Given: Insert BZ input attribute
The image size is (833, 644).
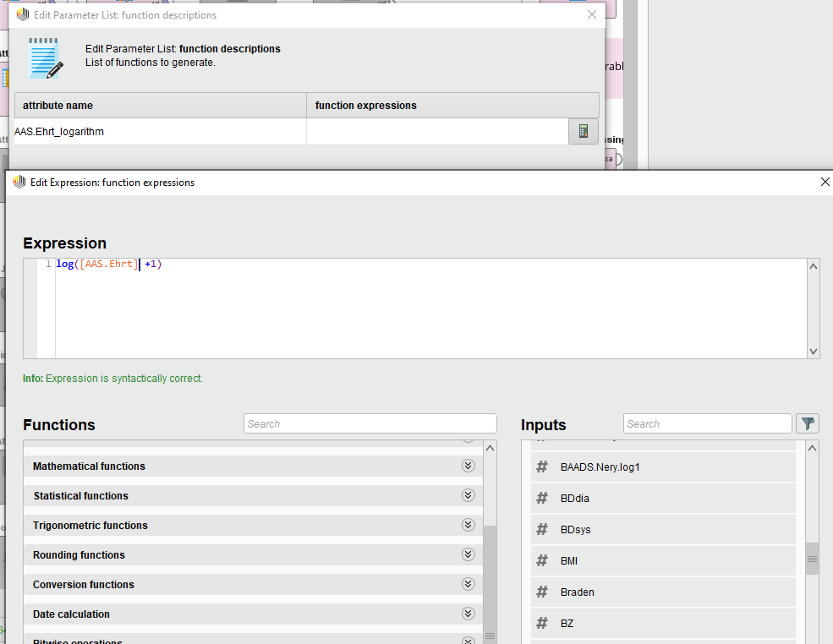Looking at the screenshot, I should tap(663, 624).
